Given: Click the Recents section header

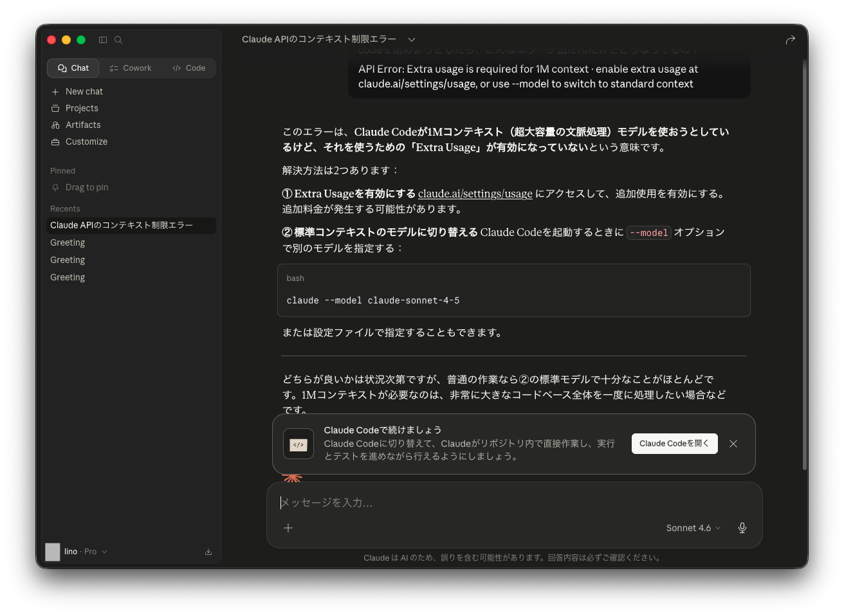Looking at the screenshot, I should [65, 209].
